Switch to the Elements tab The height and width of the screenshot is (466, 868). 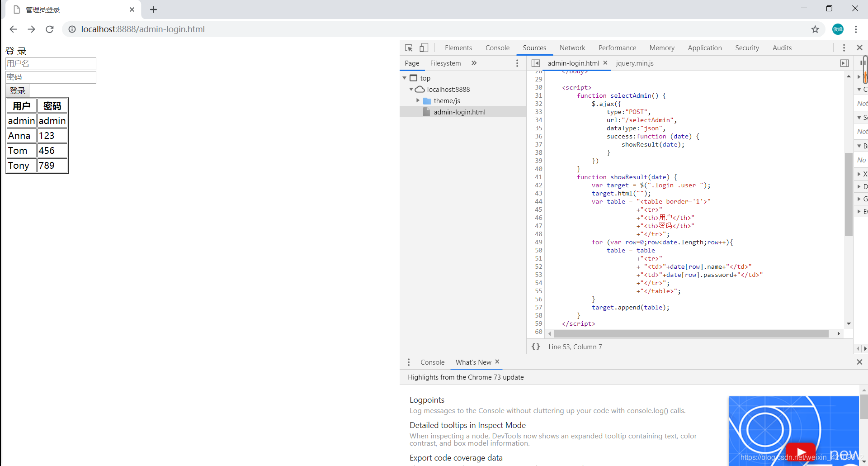[458, 48]
